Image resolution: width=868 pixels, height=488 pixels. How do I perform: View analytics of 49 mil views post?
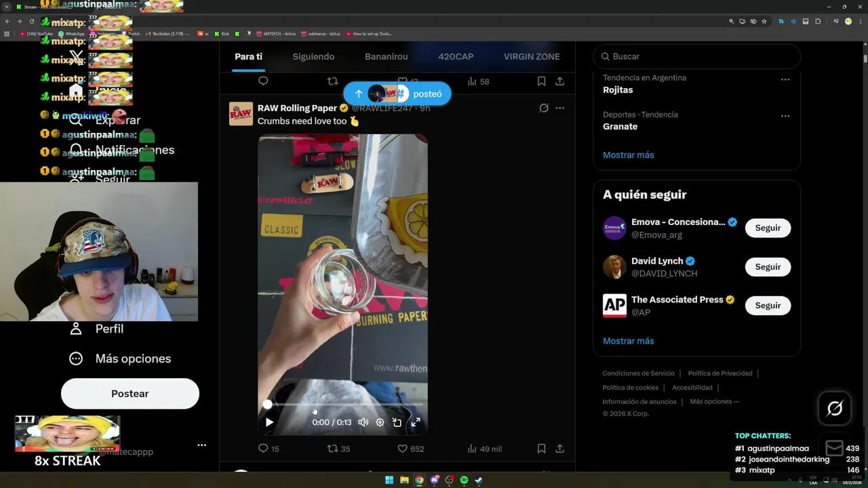(484, 449)
